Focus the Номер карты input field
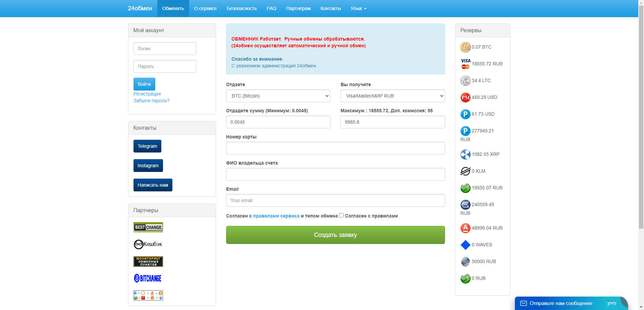The height and width of the screenshot is (310, 644). (x=335, y=148)
